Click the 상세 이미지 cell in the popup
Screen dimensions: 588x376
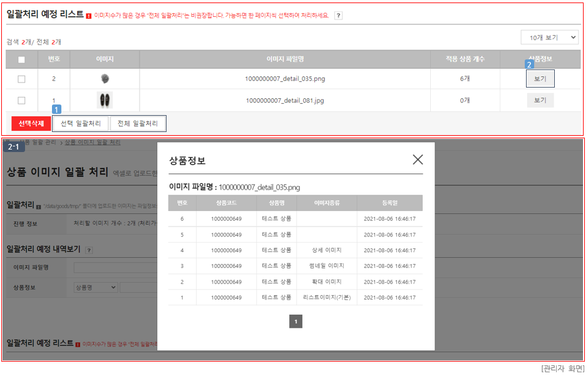tap(327, 250)
